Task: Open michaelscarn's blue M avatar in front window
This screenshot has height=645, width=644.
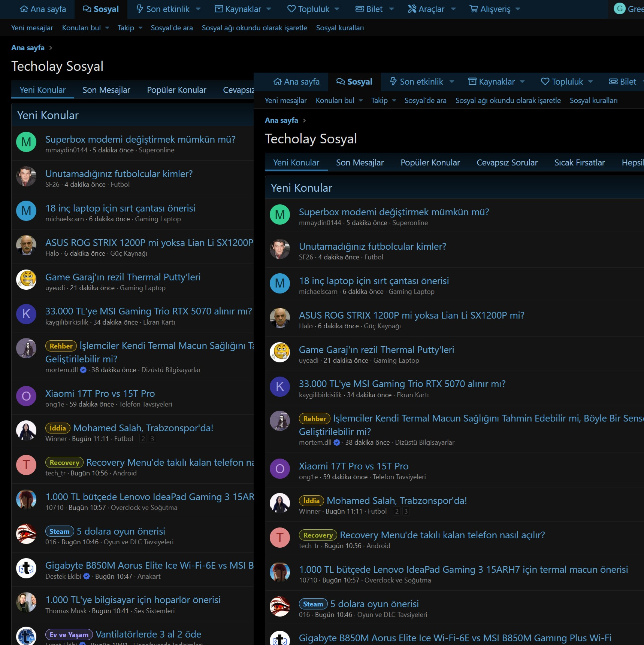Action: click(x=280, y=284)
